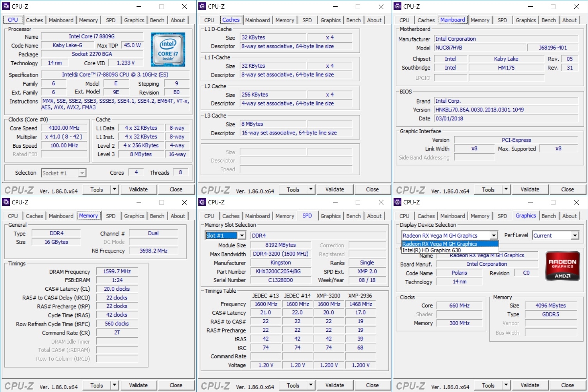The width and height of the screenshot is (588, 392).
Task: Click the processor Name field Intel Core i7 8809G
Action: (92, 36)
